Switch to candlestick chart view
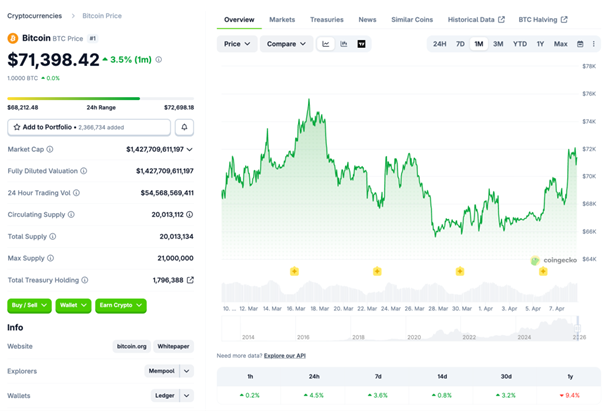The image size is (602, 411). 344,44
